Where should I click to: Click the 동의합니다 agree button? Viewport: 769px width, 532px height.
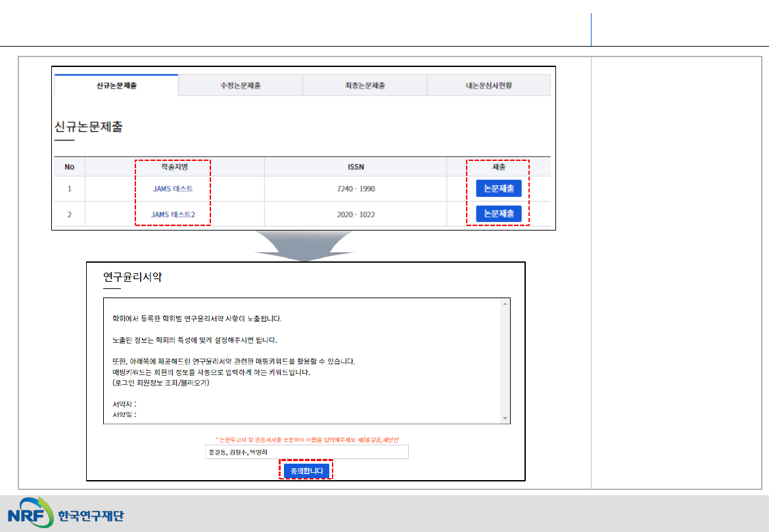pos(306,471)
